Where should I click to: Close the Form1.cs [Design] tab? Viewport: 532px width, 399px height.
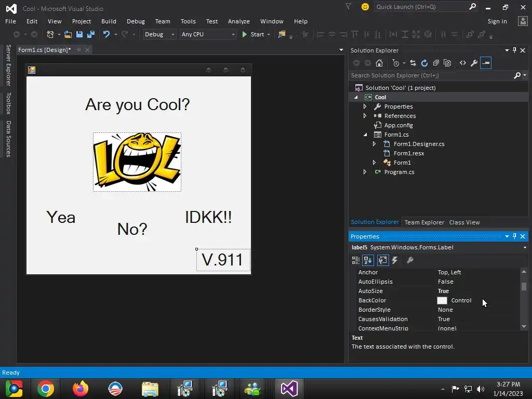pyautogui.click(x=87, y=50)
